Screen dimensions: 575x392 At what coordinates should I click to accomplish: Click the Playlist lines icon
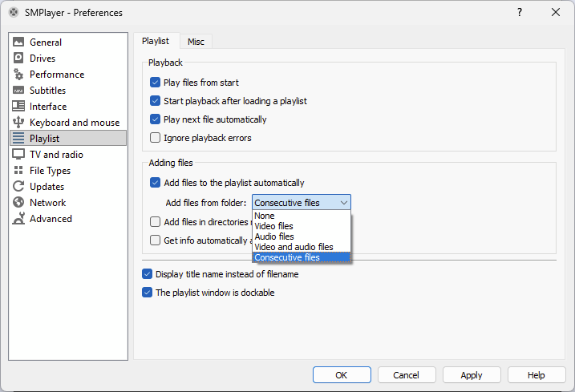18,138
